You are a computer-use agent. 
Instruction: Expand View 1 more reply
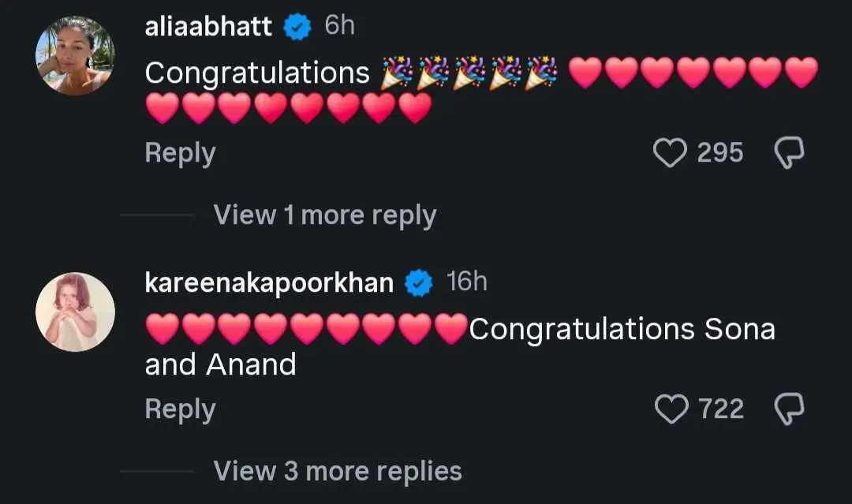pyautogui.click(x=325, y=215)
